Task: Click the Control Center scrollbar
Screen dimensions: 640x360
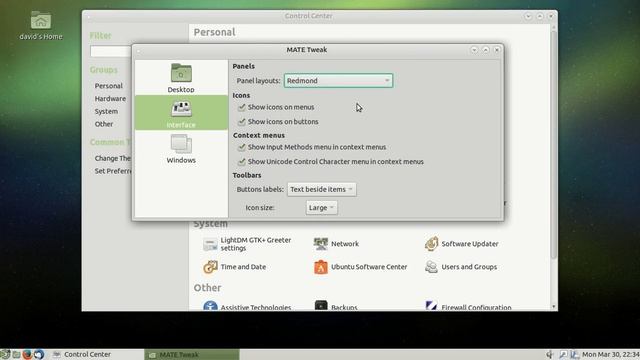Action: [553, 144]
